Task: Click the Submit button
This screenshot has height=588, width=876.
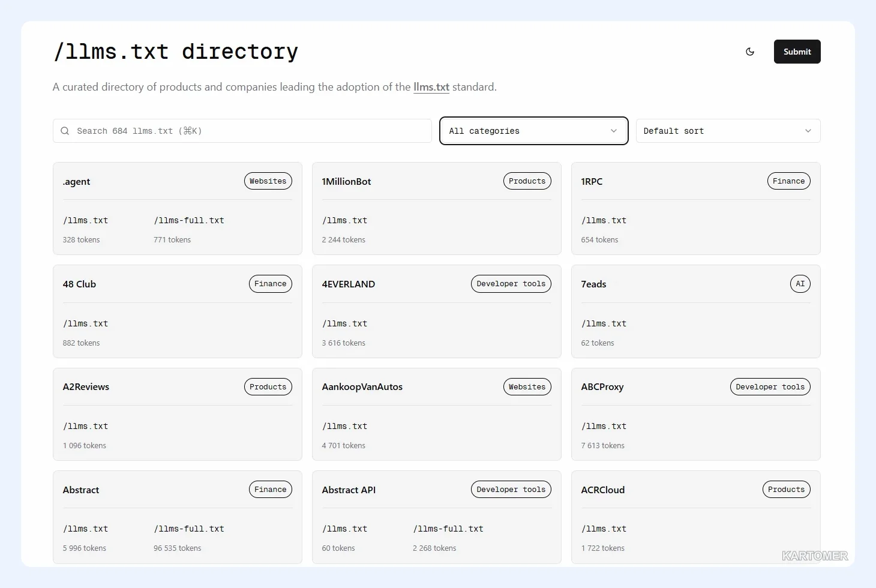Action: pyautogui.click(x=797, y=52)
